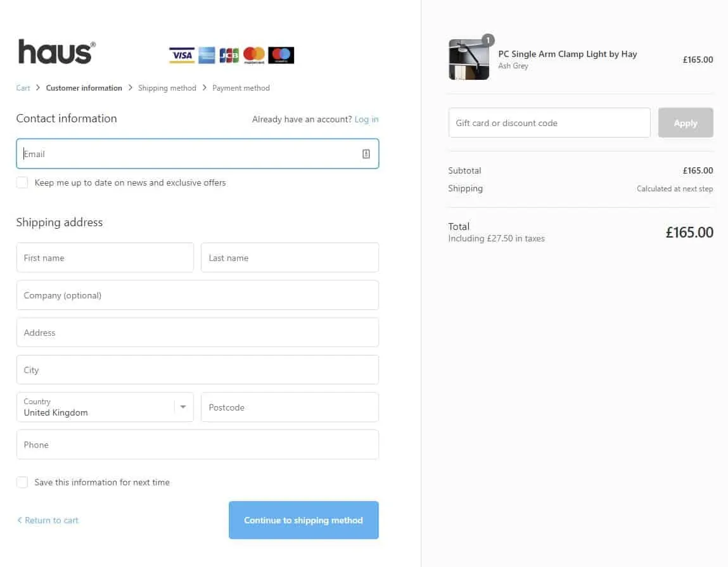This screenshot has height=567, width=728.
Task: Click Continue to shipping method
Action: click(303, 520)
